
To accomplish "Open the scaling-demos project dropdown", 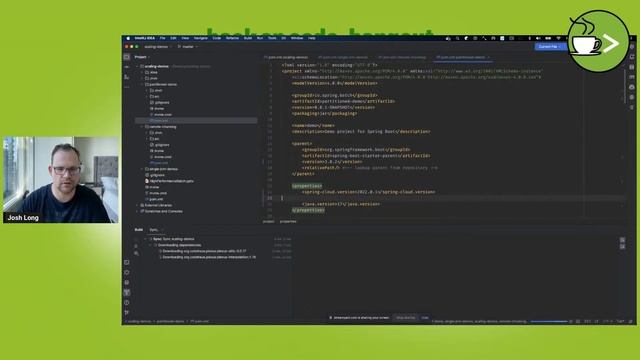I will point(157,47).
